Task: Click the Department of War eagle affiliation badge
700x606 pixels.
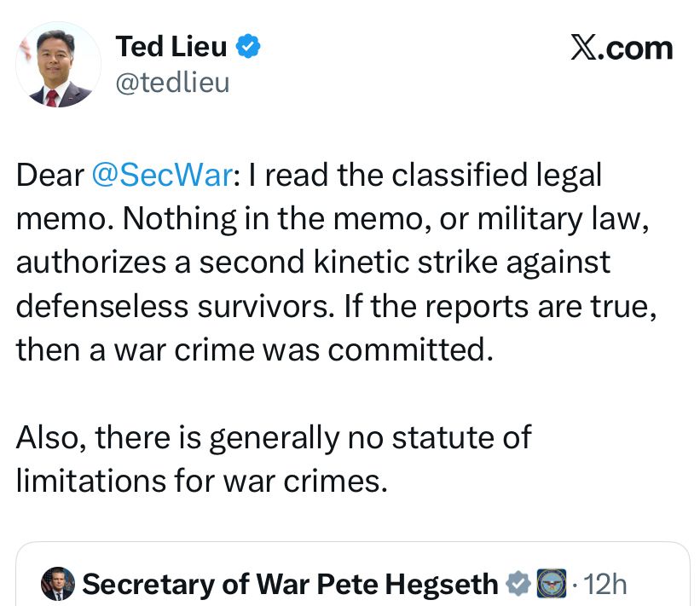Action: click(x=551, y=585)
